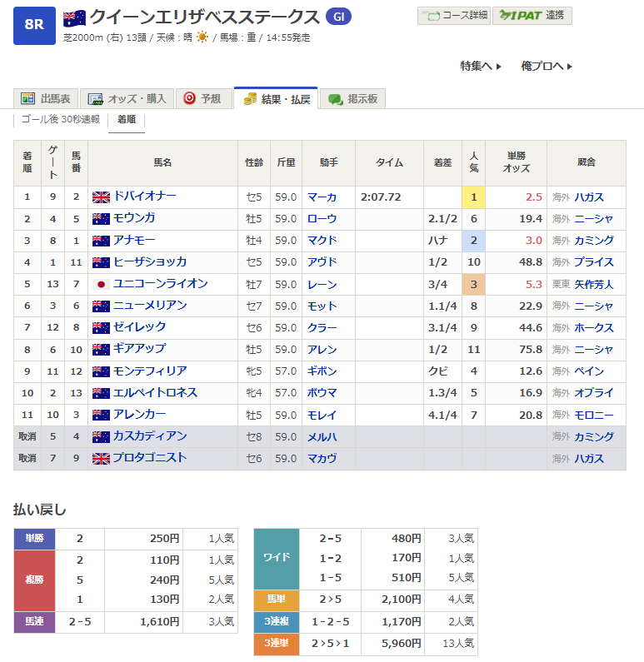Open jockey link レーン
This screenshot has height=662, width=644.
click(x=322, y=284)
